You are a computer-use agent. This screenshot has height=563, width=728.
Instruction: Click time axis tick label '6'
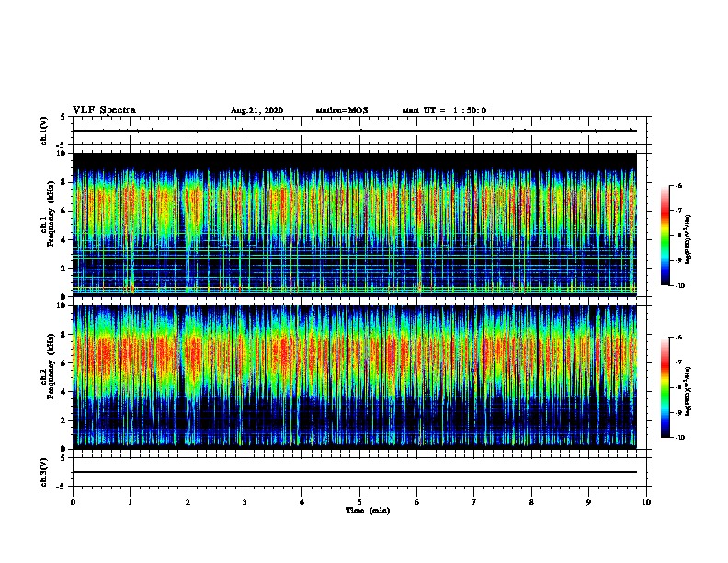click(x=416, y=501)
